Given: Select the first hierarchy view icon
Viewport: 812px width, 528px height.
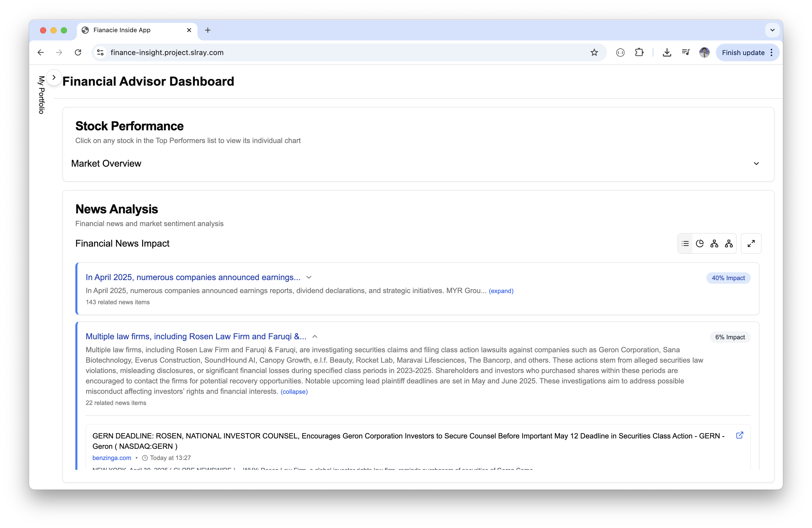Looking at the screenshot, I should pyautogui.click(x=714, y=243).
